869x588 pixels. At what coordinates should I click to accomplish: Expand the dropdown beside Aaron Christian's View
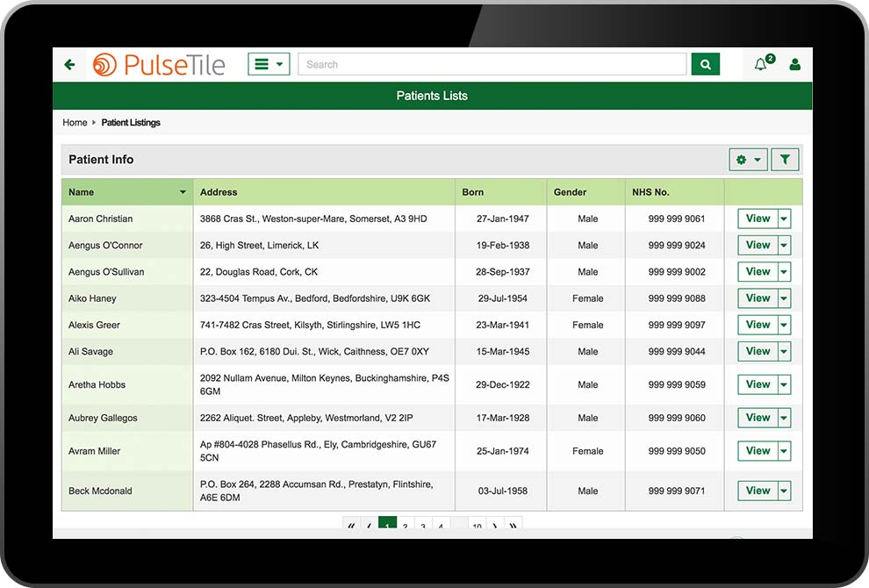pos(784,219)
